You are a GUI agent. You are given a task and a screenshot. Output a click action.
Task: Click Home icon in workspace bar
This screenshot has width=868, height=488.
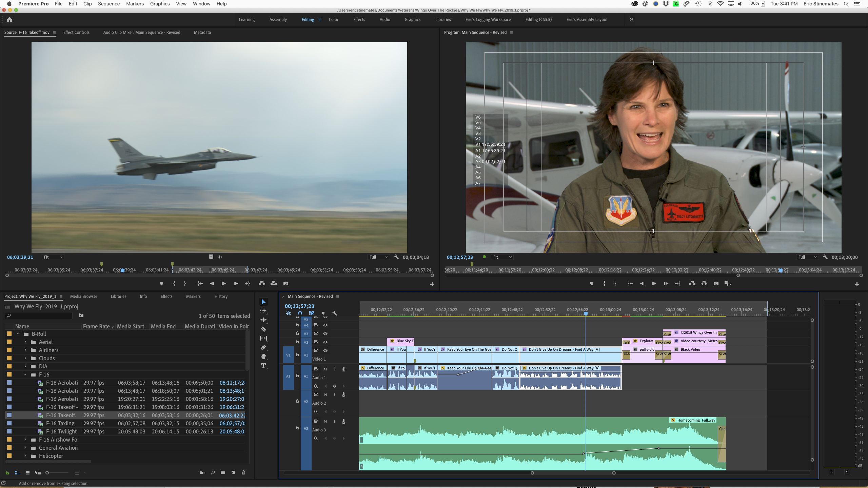tap(9, 20)
